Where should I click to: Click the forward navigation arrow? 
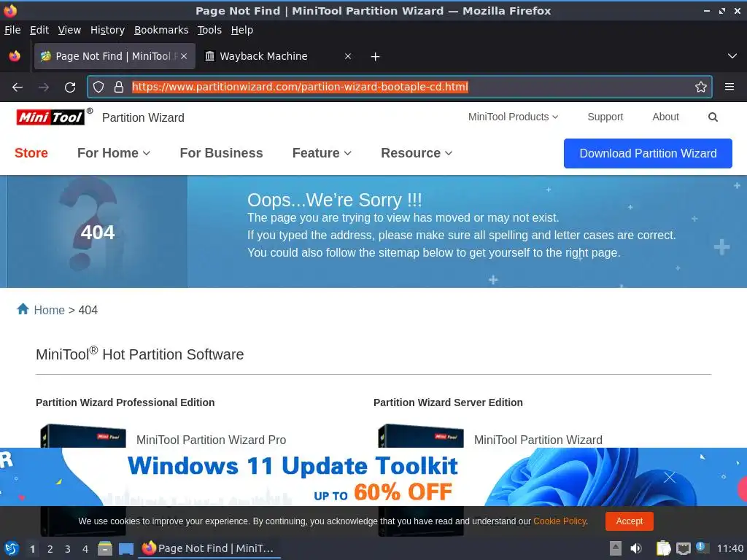click(43, 87)
